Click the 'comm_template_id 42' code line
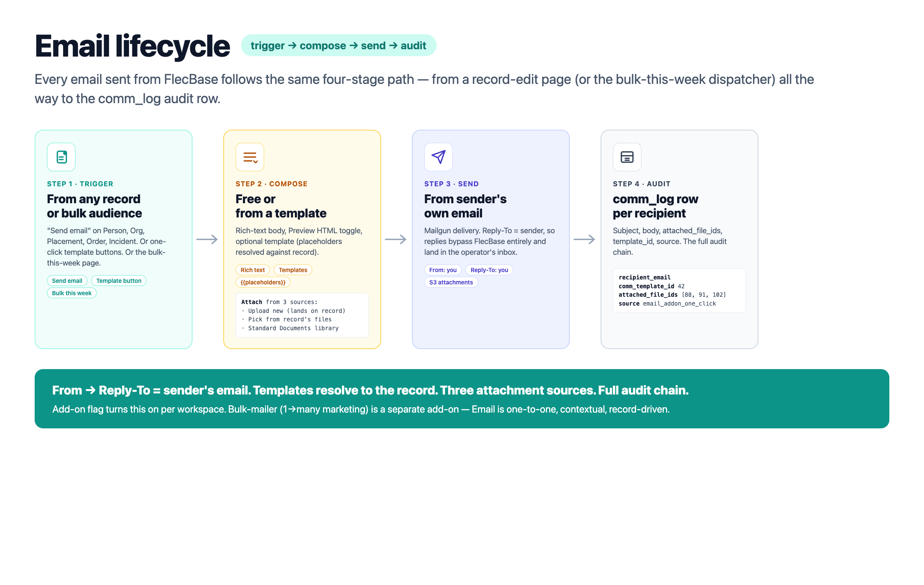This screenshot has height=585, width=924. (x=652, y=286)
